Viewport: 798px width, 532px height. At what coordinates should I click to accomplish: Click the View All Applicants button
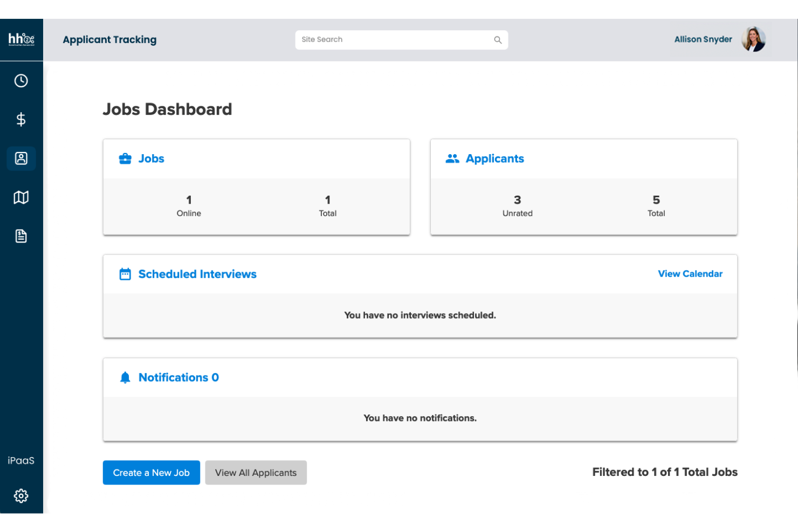tap(256, 473)
